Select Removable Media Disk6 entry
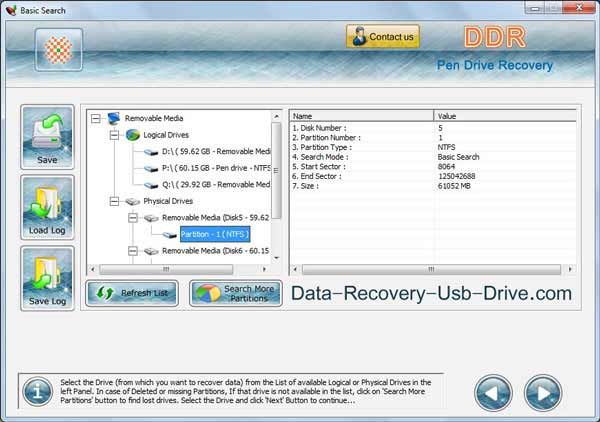The image size is (600, 422). (x=215, y=251)
